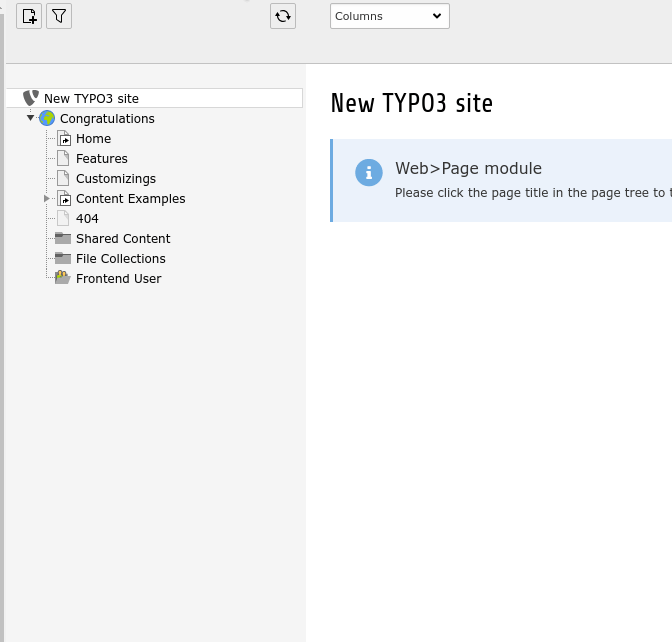Select the Features page

click(102, 159)
